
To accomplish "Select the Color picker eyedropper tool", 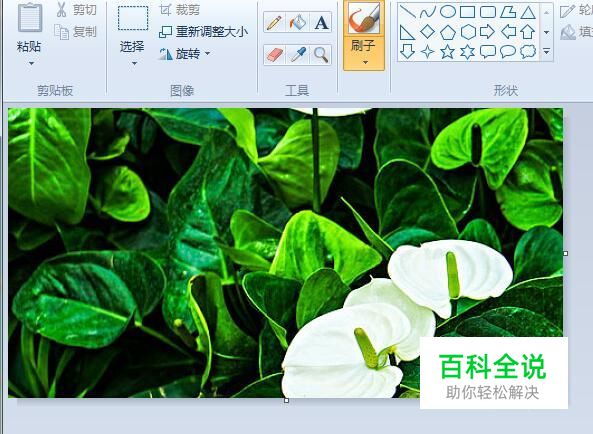I will 298,55.
